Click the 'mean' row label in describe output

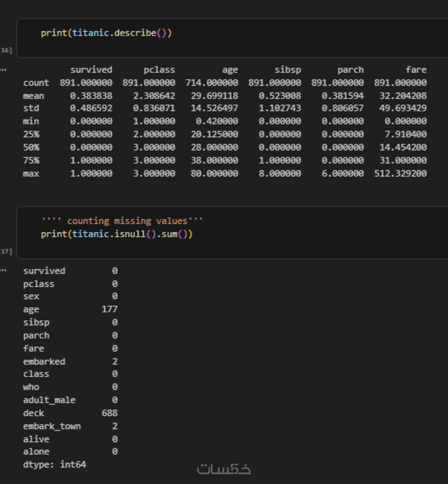33,96
